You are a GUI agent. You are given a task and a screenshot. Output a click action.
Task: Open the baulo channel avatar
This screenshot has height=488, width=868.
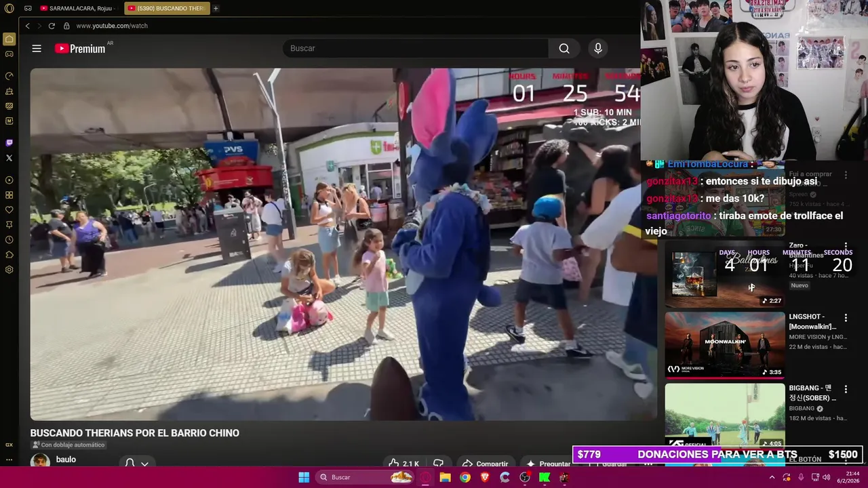pos(40,461)
